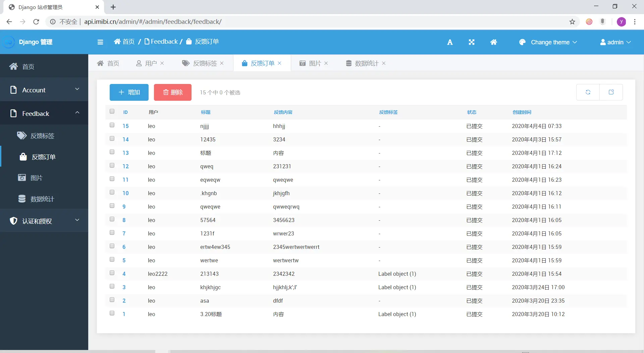Select the checkbox for row ID 15
The image size is (644, 353).
112,125
